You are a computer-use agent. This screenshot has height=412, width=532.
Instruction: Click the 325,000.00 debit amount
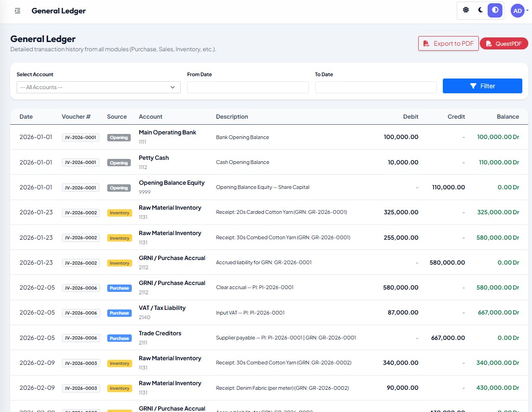pyautogui.click(x=401, y=212)
